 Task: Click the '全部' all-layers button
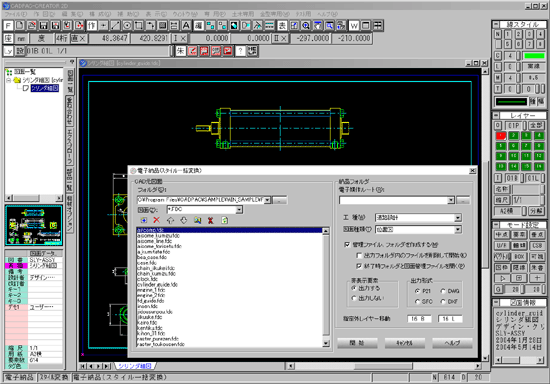(536, 125)
